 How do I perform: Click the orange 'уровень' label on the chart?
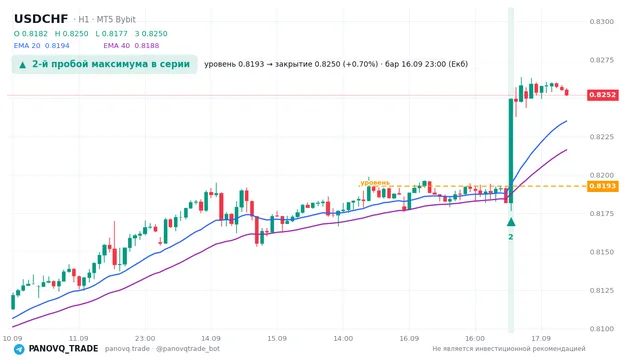[x=375, y=182]
